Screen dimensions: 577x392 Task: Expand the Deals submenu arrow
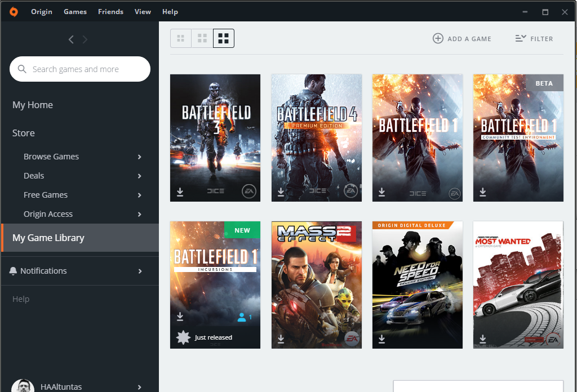click(x=140, y=176)
